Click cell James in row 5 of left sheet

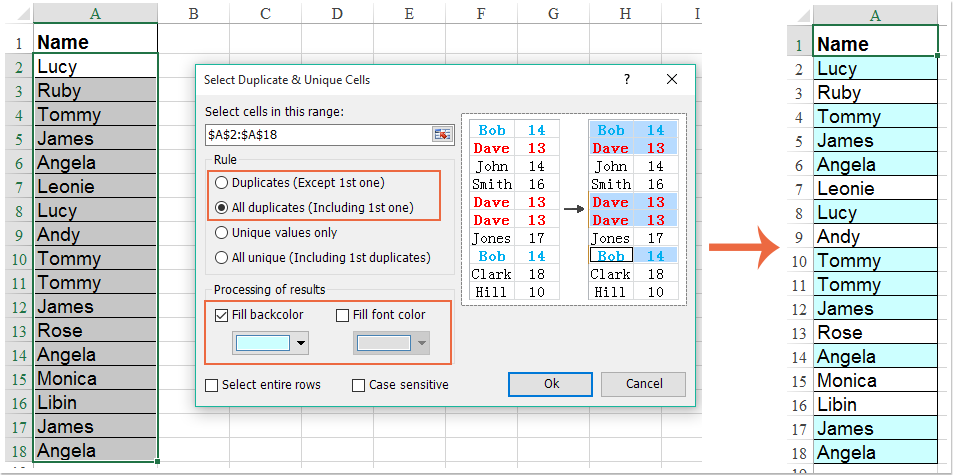pos(95,138)
